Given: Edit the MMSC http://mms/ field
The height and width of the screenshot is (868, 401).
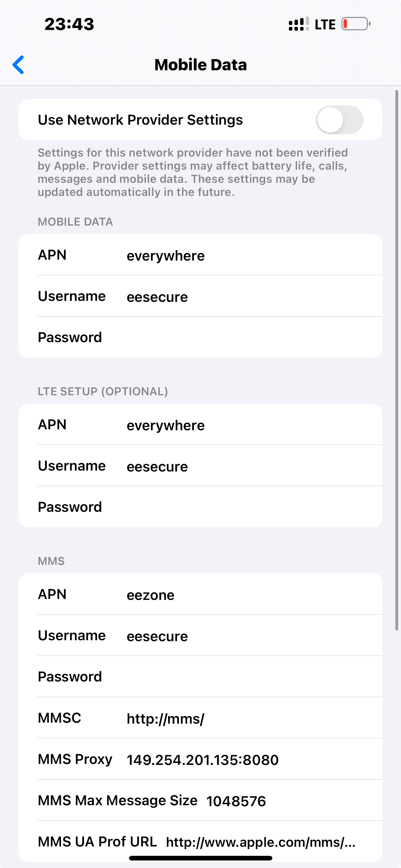Looking at the screenshot, I should pos(200,718).
